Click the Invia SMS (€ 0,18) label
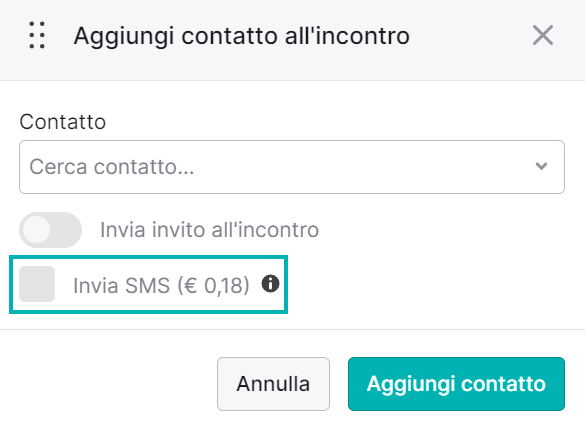The image size is (585, 436). 161,286
